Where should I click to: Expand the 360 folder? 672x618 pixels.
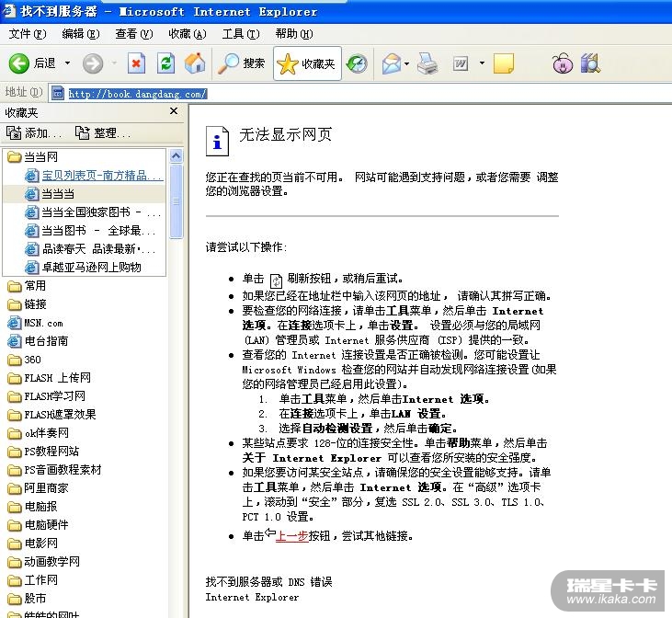[25, 360]
